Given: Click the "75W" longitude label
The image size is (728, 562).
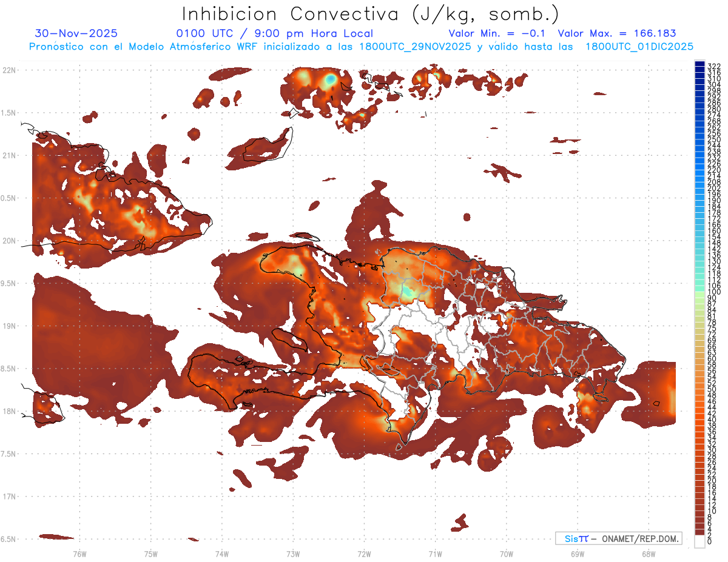Looking at the screenshot, I should click(x=150, y=554).
